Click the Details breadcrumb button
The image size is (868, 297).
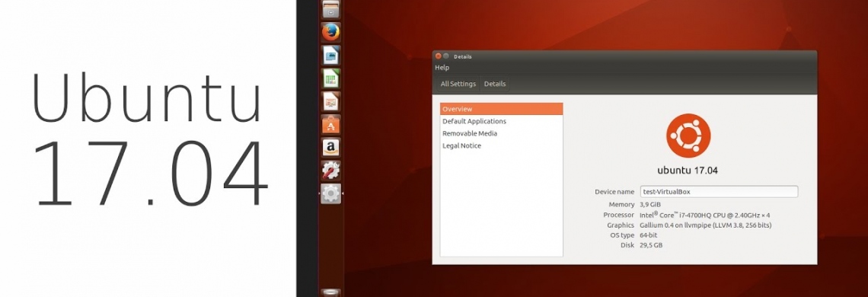tap(495, 85)
